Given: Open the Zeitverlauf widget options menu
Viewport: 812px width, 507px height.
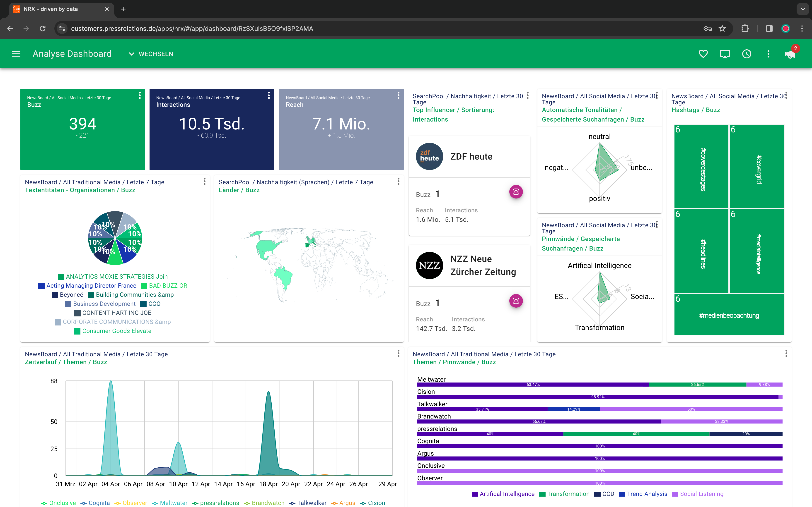Looking at the screenshot, I should point(398,353).
